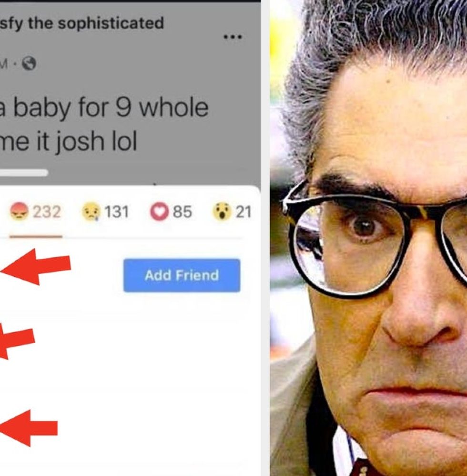The width and height of the screenshot is (467, 476).
Task: Click the angry face reaction emoji
Action: tap(19, 212)
